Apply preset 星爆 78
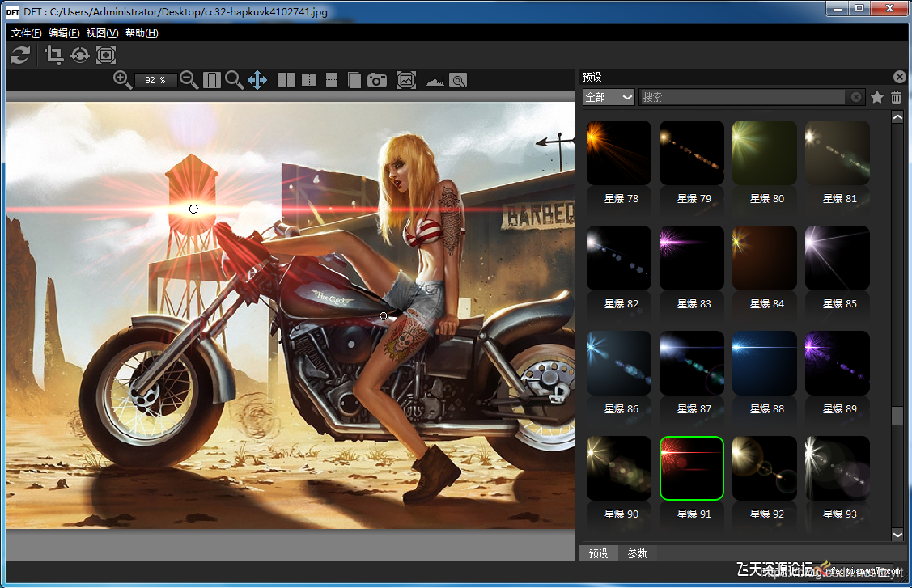This screenshot has width=912, height=588. click(x=619, y=153)
